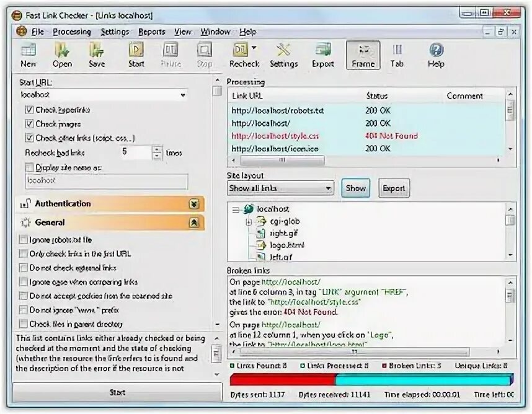532x414 pixels.
Task: Click the Link URL column header
Action: click(247, 96)
